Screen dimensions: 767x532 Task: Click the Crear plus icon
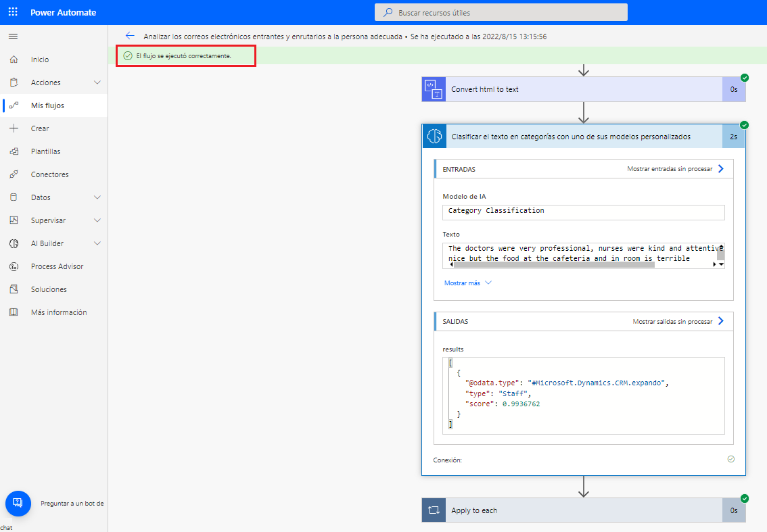[14, 128]
